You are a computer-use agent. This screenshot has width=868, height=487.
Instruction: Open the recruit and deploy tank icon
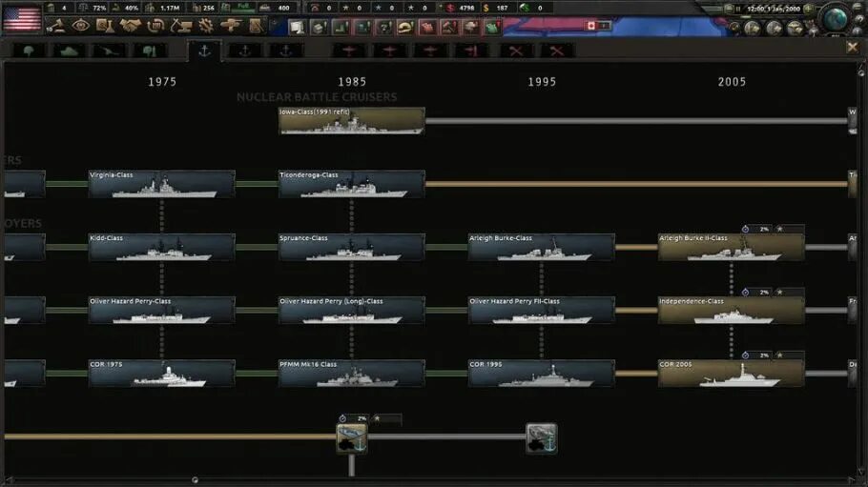coord(231,26)
